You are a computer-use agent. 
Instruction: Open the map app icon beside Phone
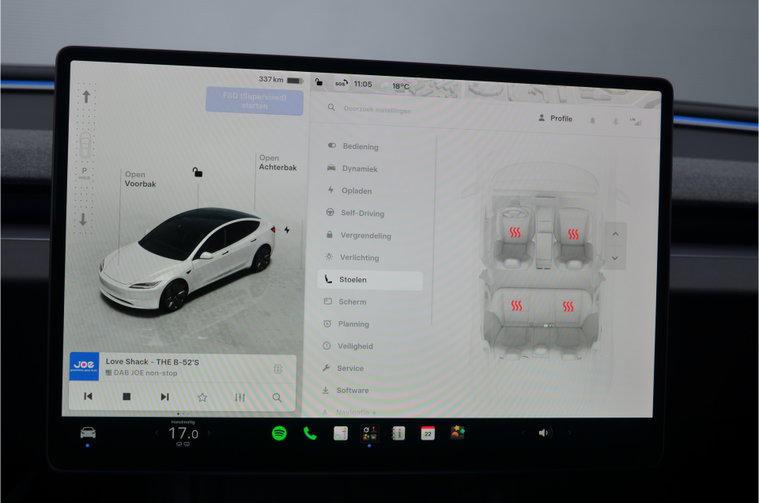tap(340, 433)
